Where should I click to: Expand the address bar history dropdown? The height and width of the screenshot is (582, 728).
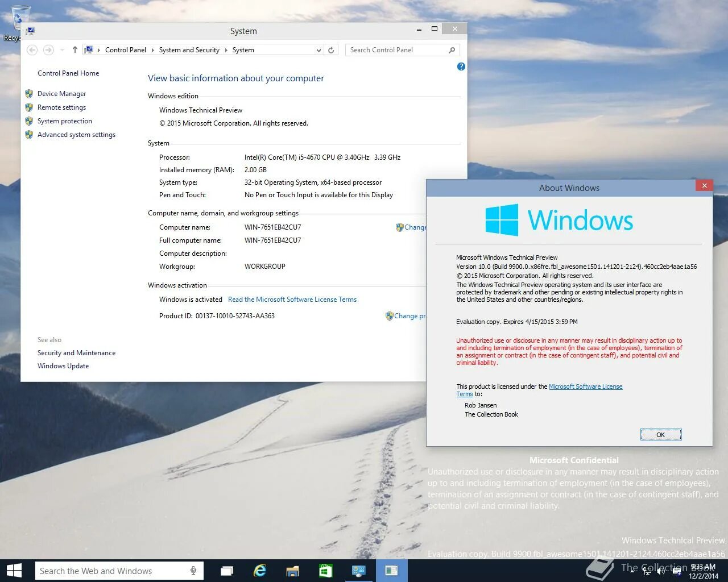318,50
